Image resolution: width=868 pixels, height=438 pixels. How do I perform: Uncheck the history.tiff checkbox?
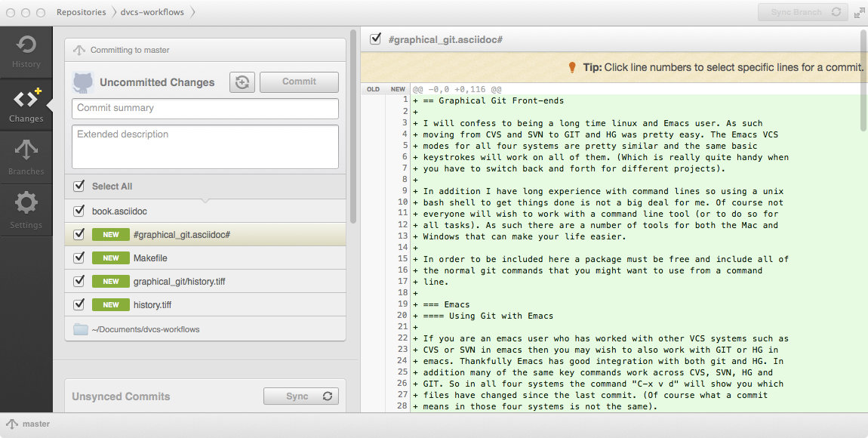78,304
